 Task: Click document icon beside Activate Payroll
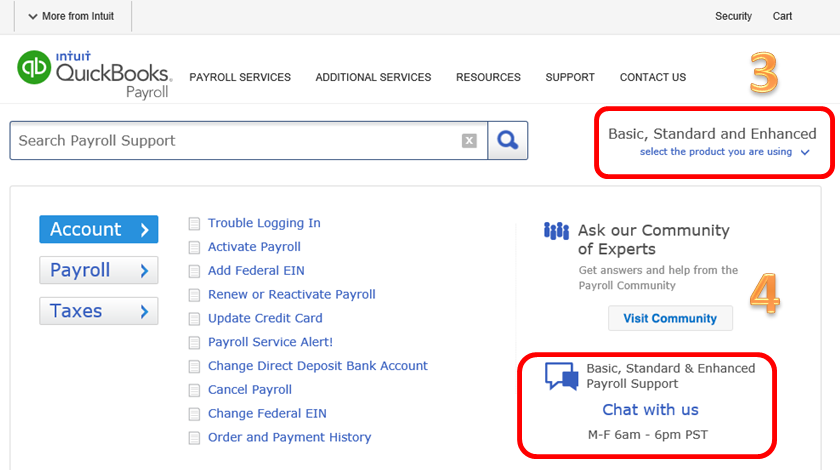point(194,247)
